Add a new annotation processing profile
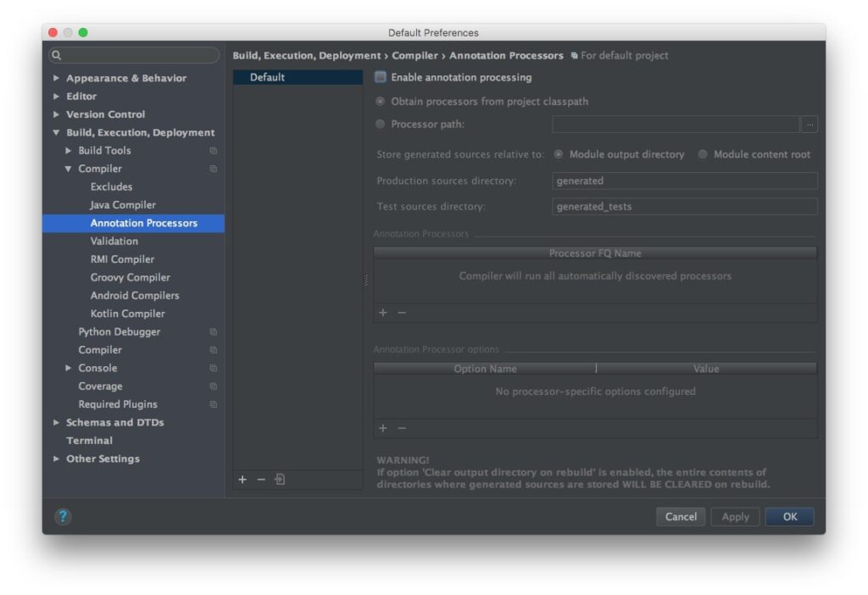The image size is (868, 595). [x=242, y=479]
